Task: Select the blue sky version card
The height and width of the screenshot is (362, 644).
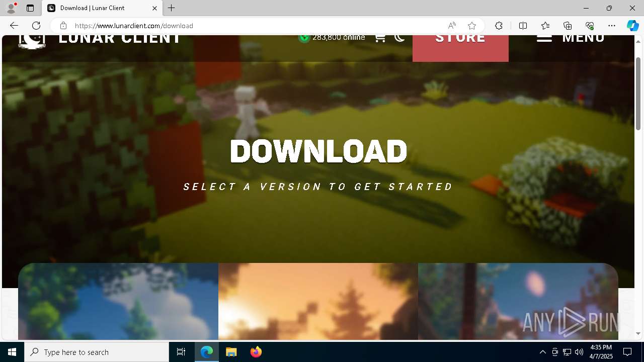Action: 118,301
